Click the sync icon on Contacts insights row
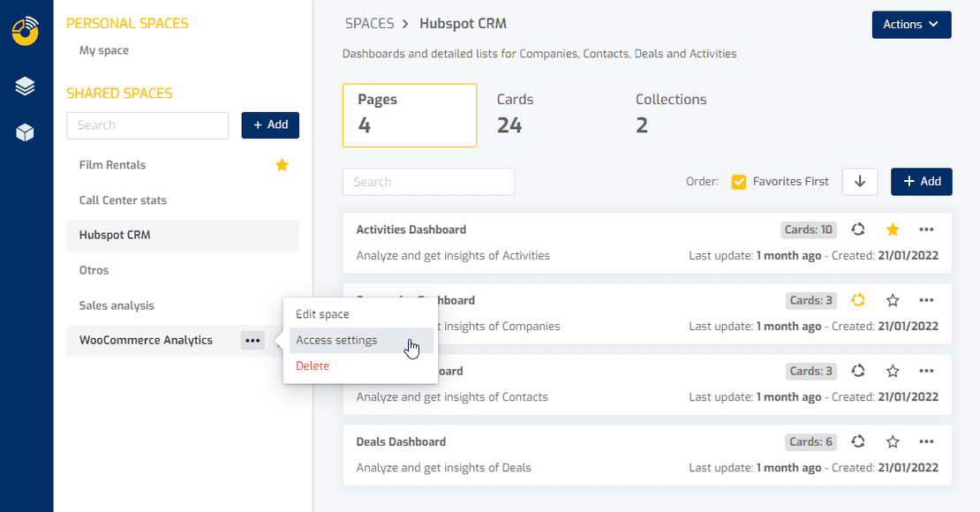Viewport: 980px width, 512px height. tap(858, 371)
